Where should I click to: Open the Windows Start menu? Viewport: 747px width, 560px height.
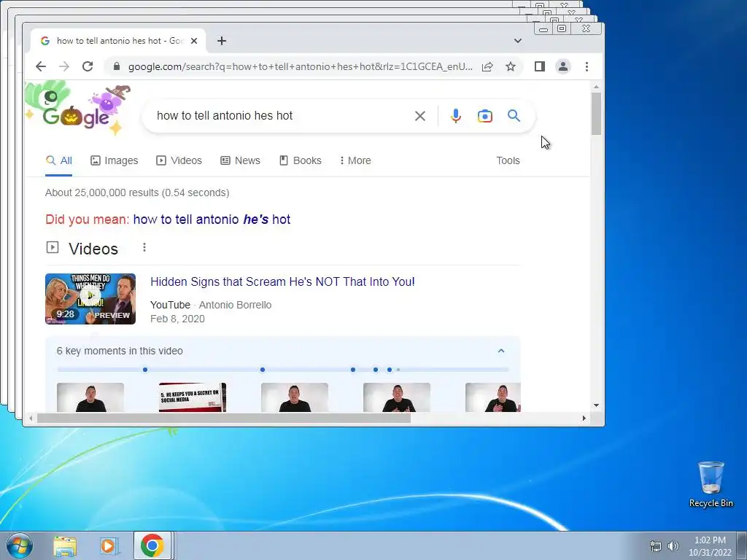coord(18,545)
